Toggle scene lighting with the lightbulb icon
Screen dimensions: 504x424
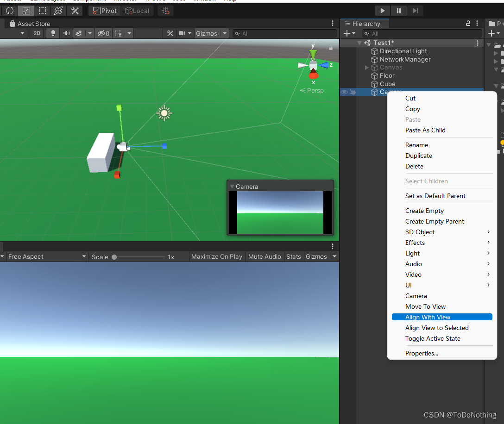coord(53,33)
